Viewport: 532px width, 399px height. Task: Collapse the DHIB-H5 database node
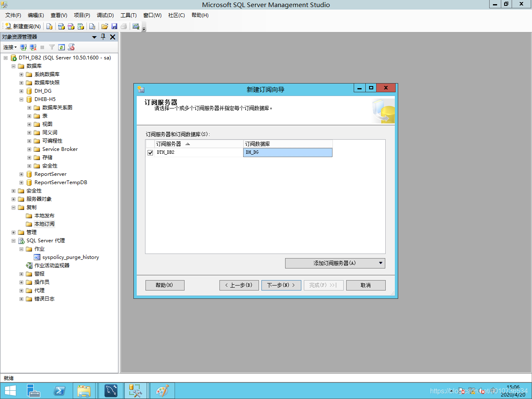(x=21, y=99)
